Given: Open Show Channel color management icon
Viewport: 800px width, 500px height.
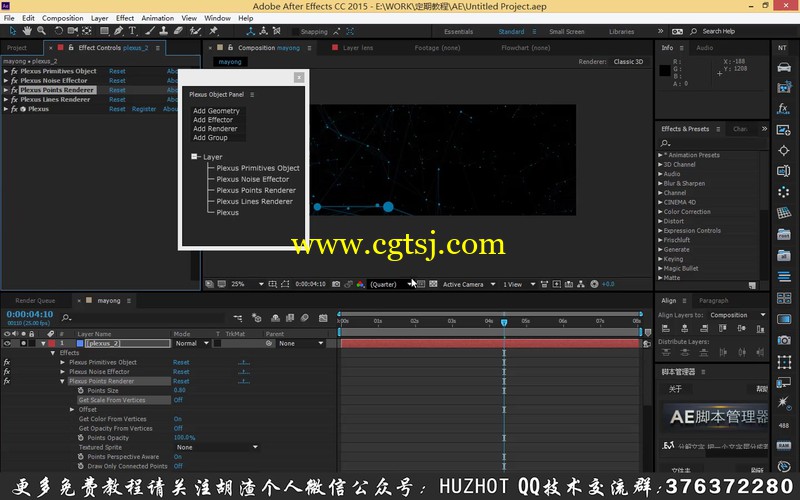Looking at the screenshot, I should [x=360, y=284].
